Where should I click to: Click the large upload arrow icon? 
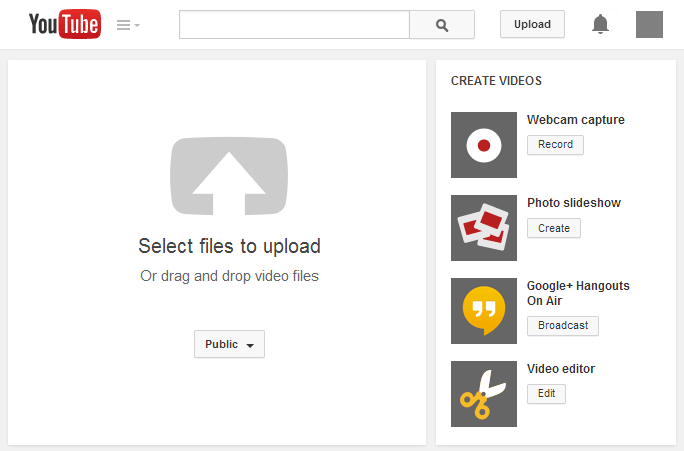tap(229, 176)
